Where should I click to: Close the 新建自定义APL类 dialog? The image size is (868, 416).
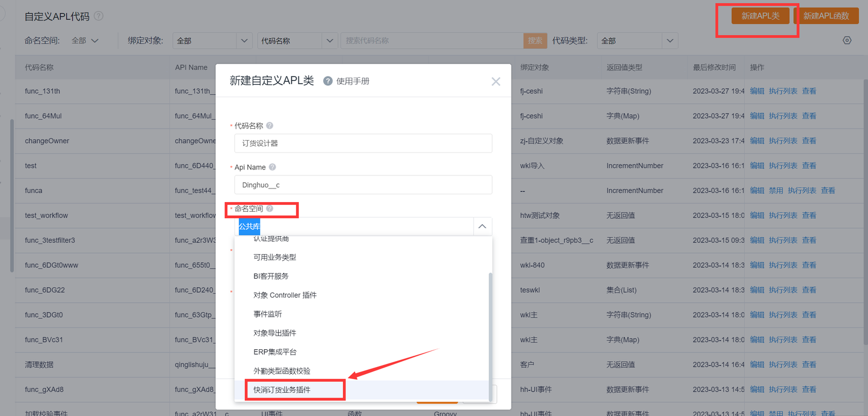point(495,81)
